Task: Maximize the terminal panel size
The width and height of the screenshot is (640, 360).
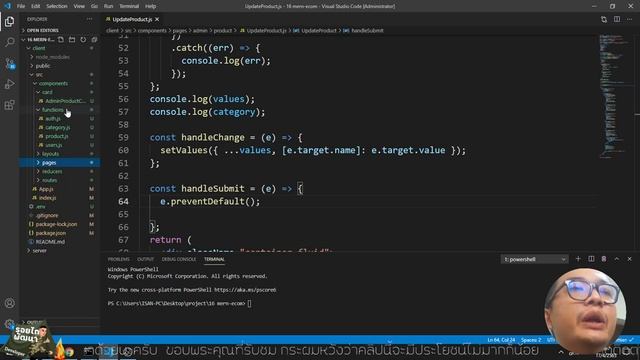Action: click(x=617, y=259)
